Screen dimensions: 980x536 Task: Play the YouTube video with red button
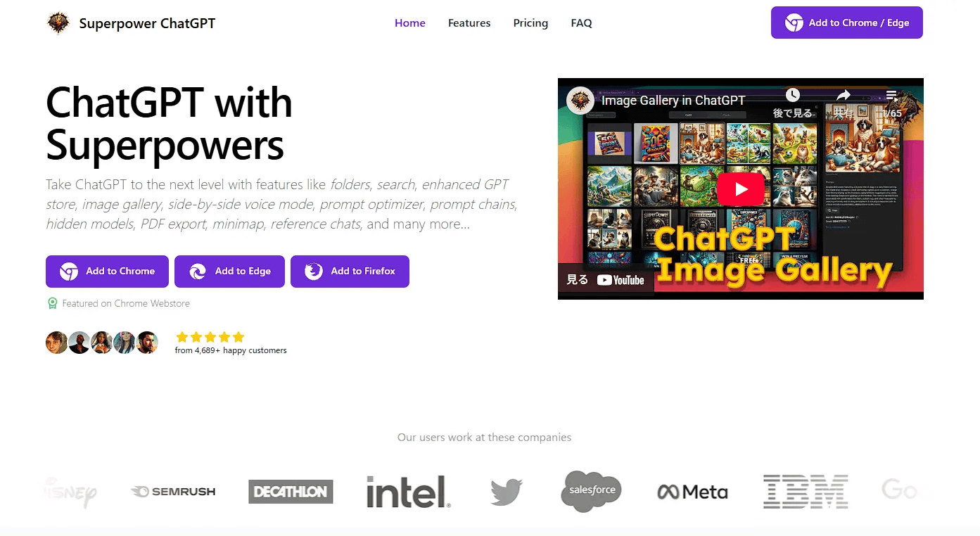point(741,189)
